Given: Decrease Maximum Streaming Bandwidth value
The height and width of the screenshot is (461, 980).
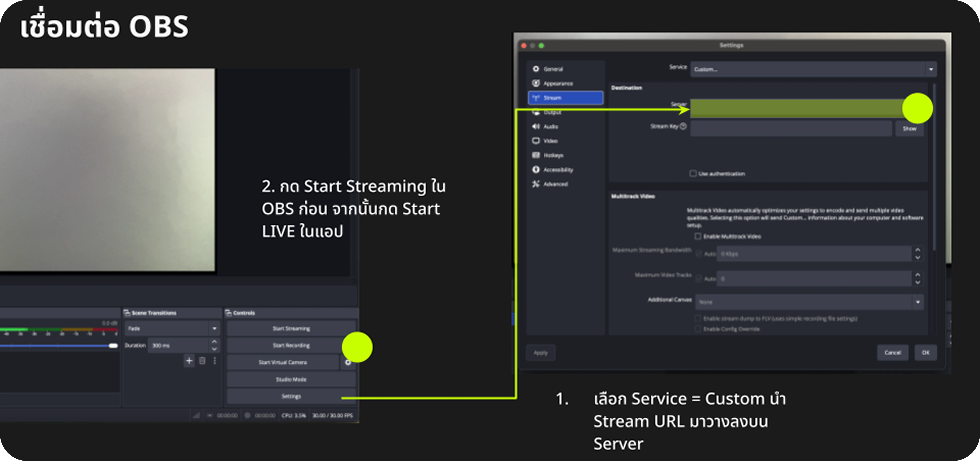Looking at the screenshot, I should (x=918, y=258).
